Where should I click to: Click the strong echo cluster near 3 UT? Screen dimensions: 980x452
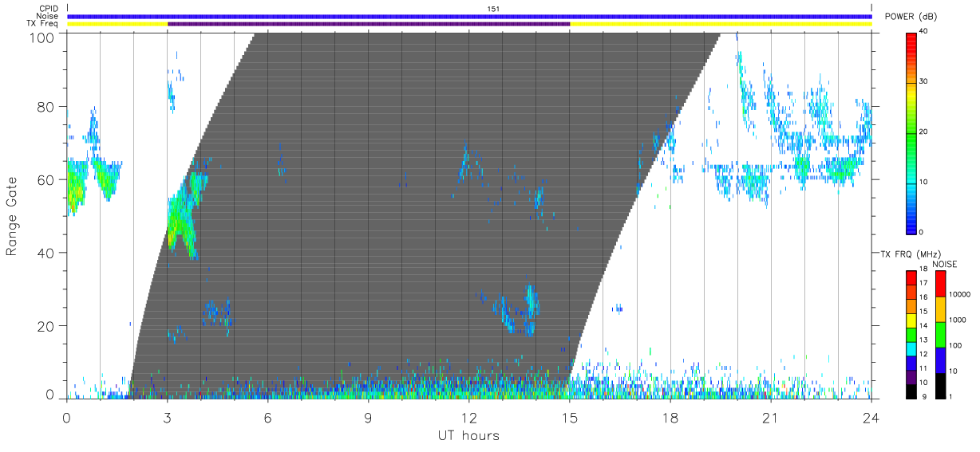point(184,215)
